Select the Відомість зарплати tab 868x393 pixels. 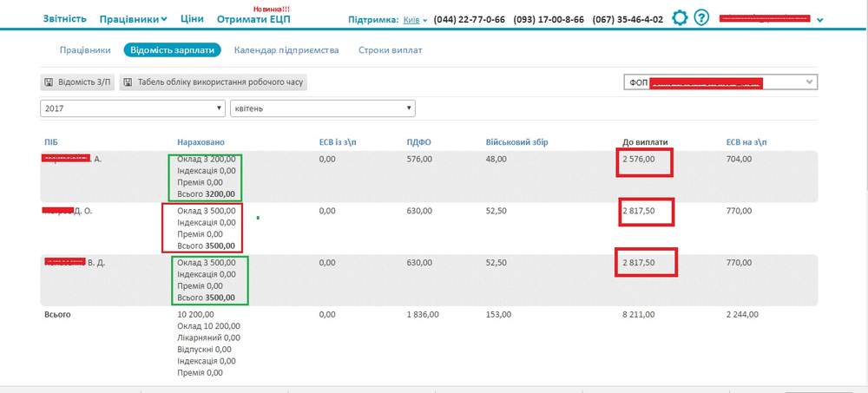point(173,49)
